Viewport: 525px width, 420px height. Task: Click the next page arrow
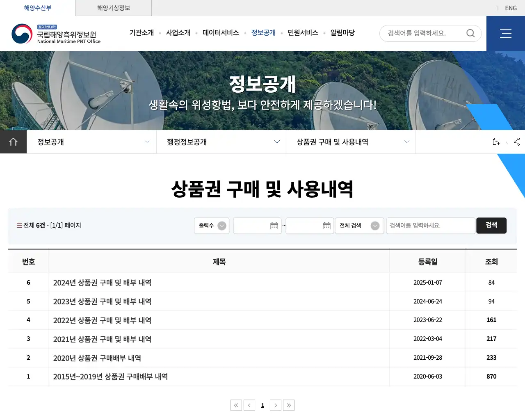[276, 405]
